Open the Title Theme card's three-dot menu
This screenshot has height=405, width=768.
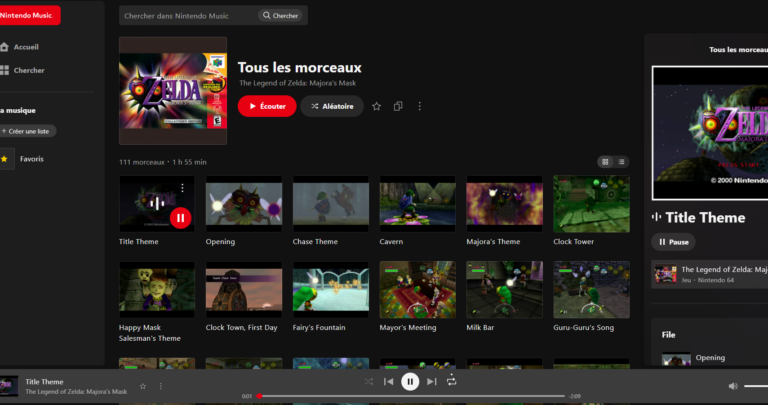tap(182, 188)
